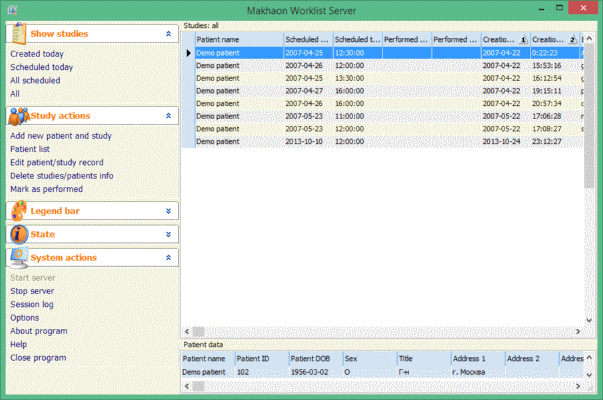Collapse the Study actions section
The height and width of the screenshot is (400, 603).
point(168,116)
